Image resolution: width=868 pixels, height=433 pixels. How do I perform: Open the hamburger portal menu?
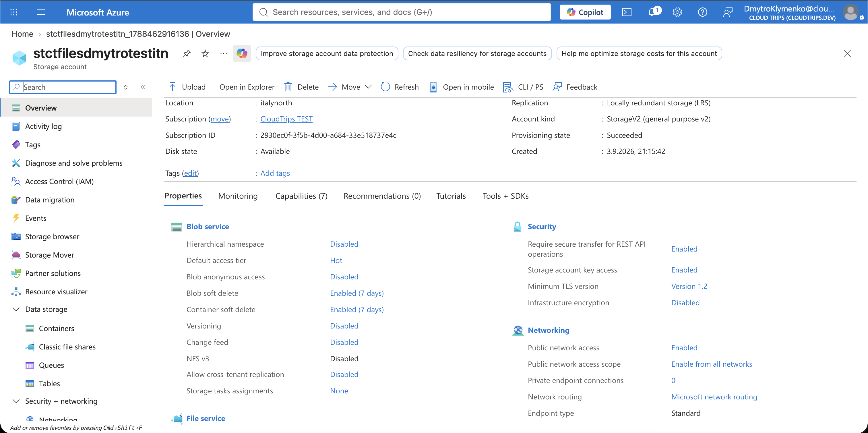tap(41, 12)
